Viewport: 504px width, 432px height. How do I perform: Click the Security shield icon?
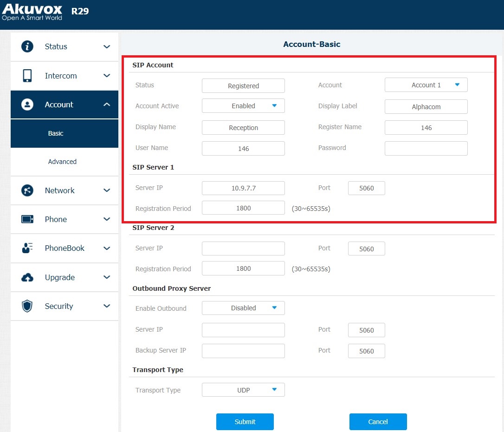click(x=27, y=306)
